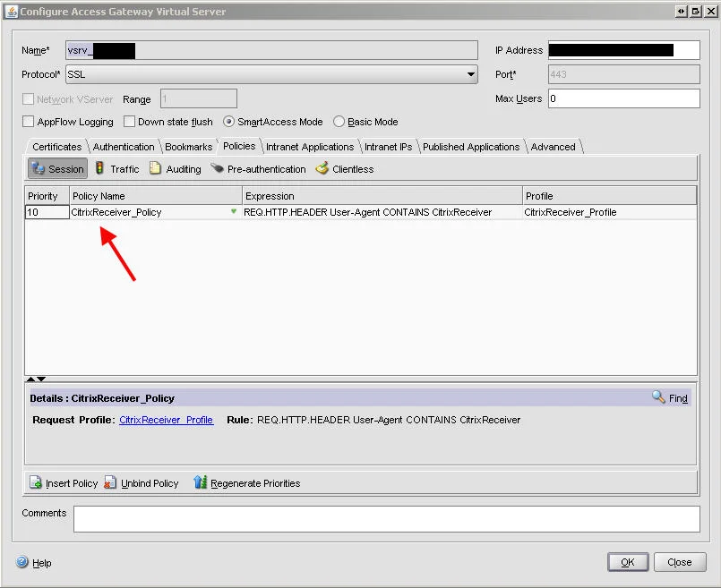Click Regenerate Priorities button label
This screenshot has width=721, height=588.
tap(255, 483)
